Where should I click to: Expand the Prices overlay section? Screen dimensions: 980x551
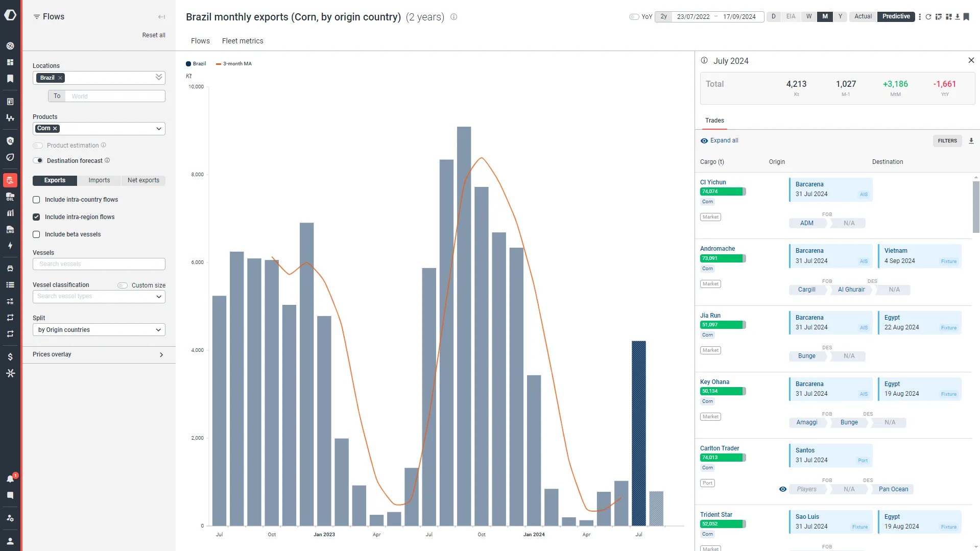click(x=99, y=355)
